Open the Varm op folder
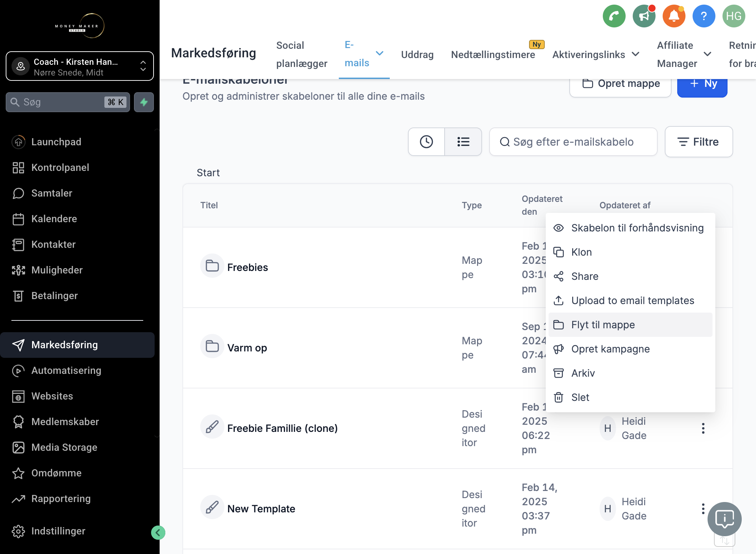The height and width of the screenshot is (554, 756). pyautogui.click(x=247, y=347)
